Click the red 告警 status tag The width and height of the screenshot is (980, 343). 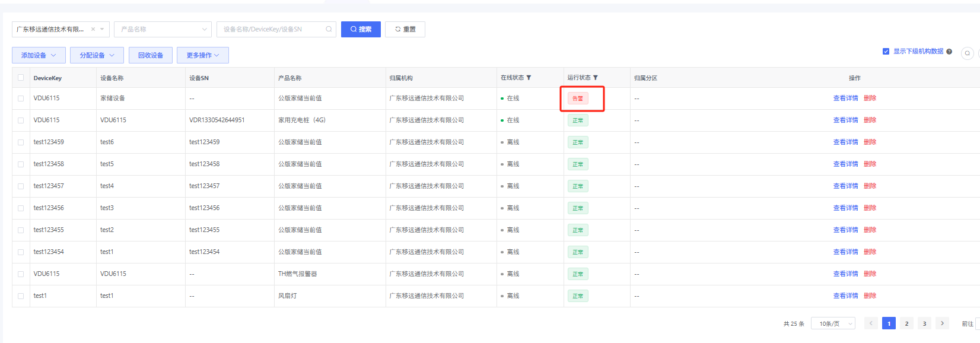(x=577, y=99)
